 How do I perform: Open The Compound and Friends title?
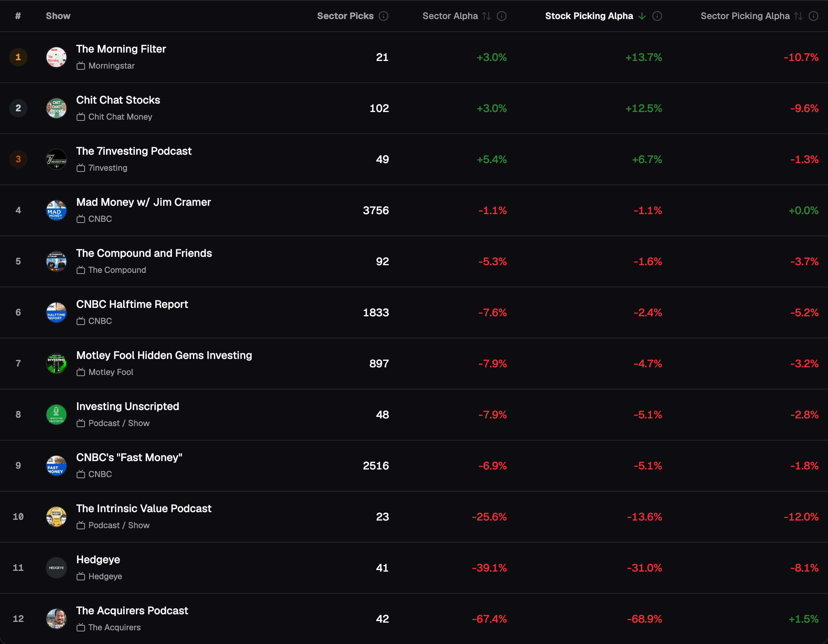[144, 253]
